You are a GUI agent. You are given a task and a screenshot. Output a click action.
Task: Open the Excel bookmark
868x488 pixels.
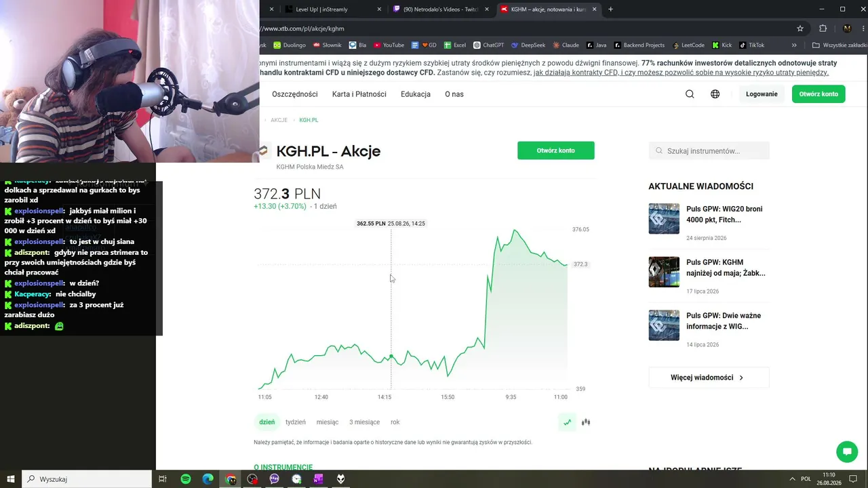(455, 45)
